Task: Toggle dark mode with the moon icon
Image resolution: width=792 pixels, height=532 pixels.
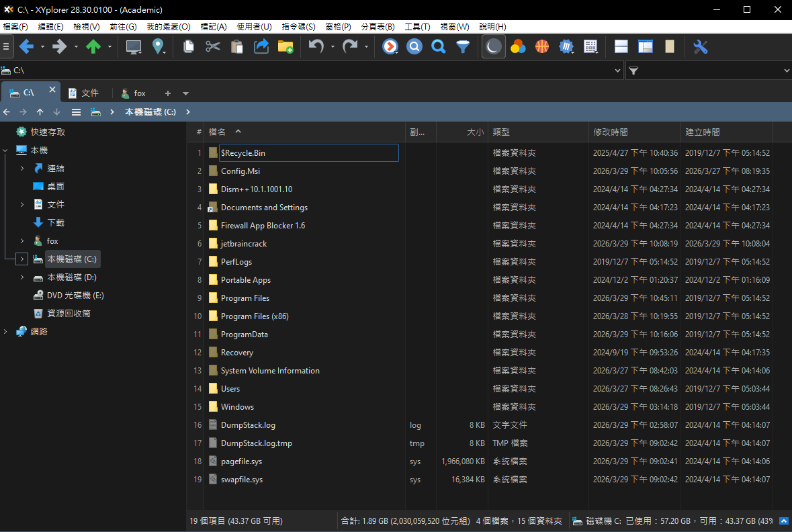Action: coord(494,47)
